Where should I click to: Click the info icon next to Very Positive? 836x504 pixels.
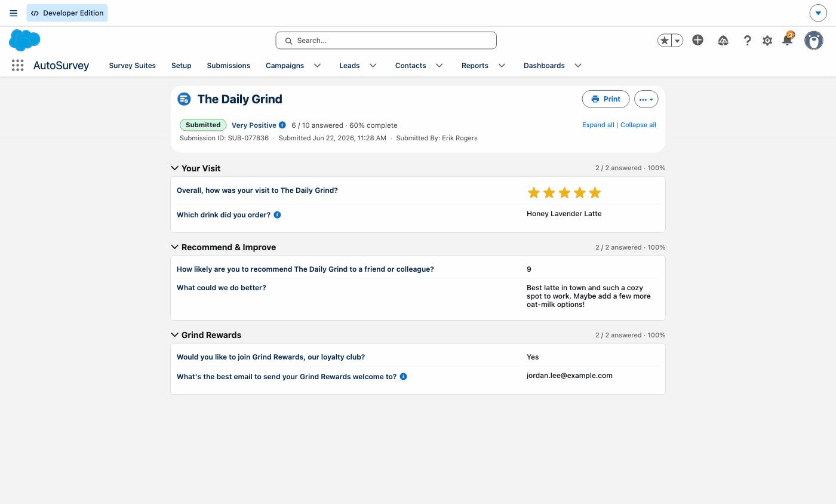[282, 125]
